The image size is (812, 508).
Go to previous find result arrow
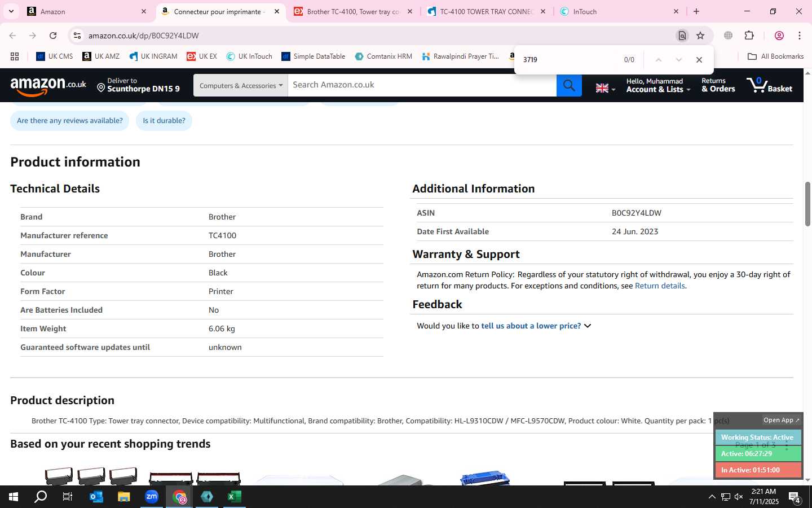click(658, 60)
